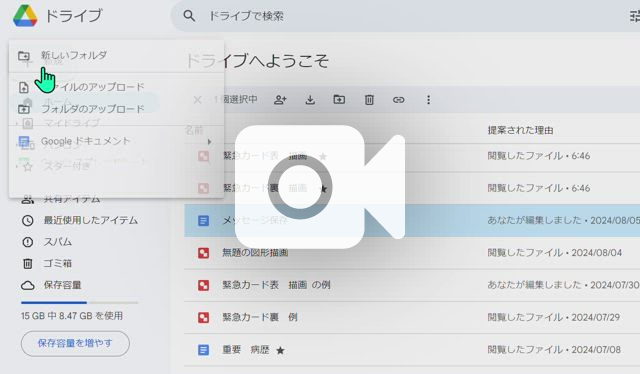The height and width of the screenshot is (374, 640).
Task: Click the video camera record overlay
Action: [320, 187]
